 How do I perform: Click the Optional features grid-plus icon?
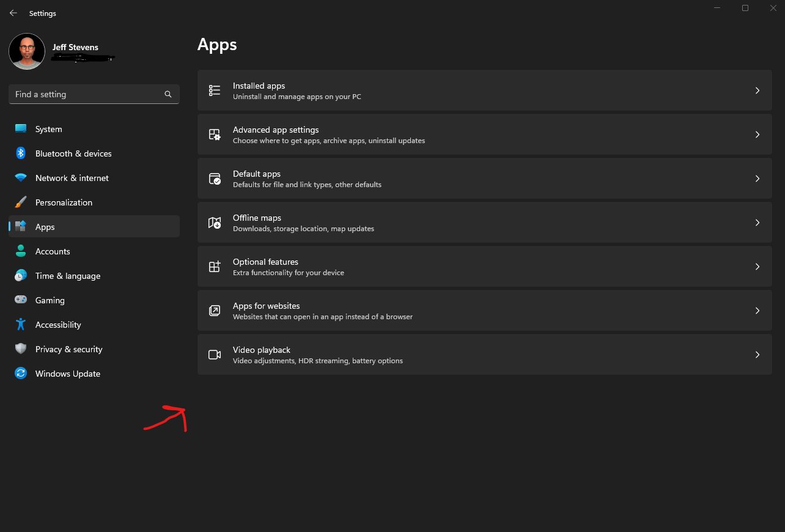(215, 267)
